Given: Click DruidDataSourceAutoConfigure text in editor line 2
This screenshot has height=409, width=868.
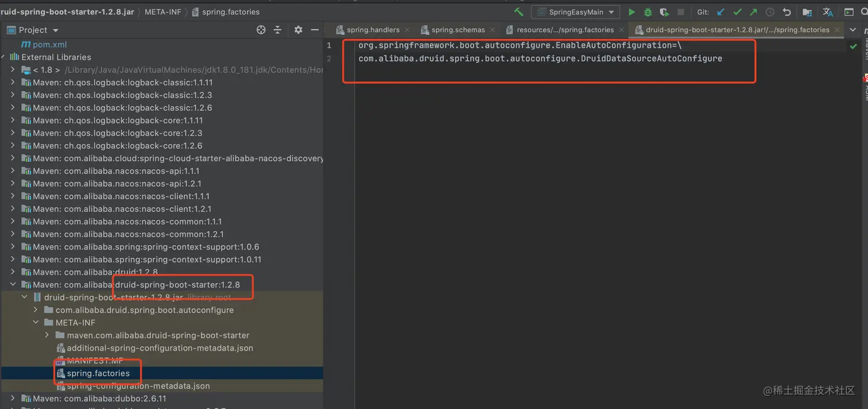Looking at the screenshot, I should click(x=652, y=59).
